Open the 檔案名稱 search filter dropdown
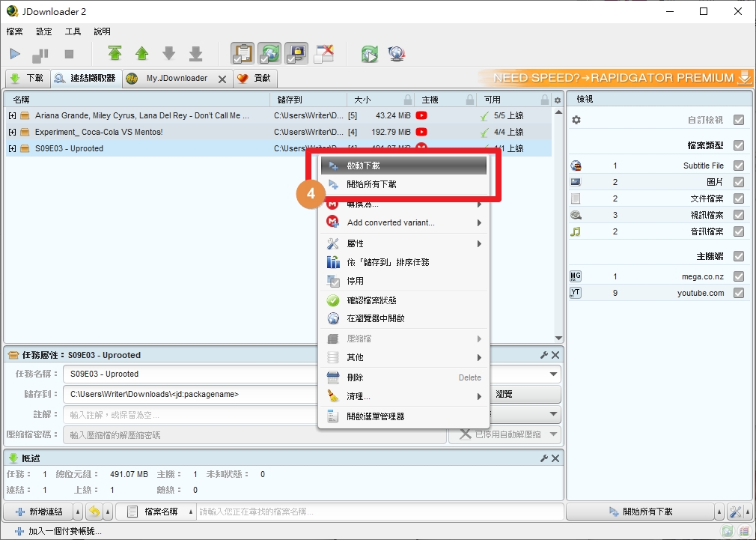Viewport: 756px width, 540px height. pos(156,512)
